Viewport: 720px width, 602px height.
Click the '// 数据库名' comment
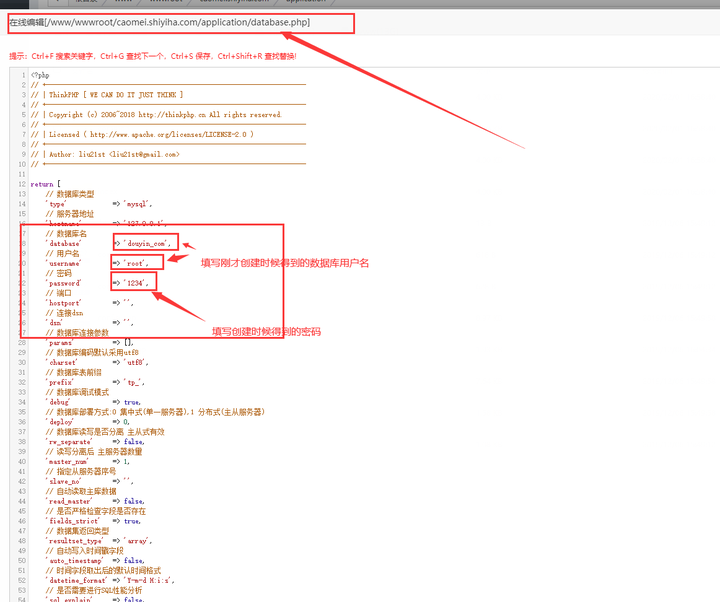66,234
